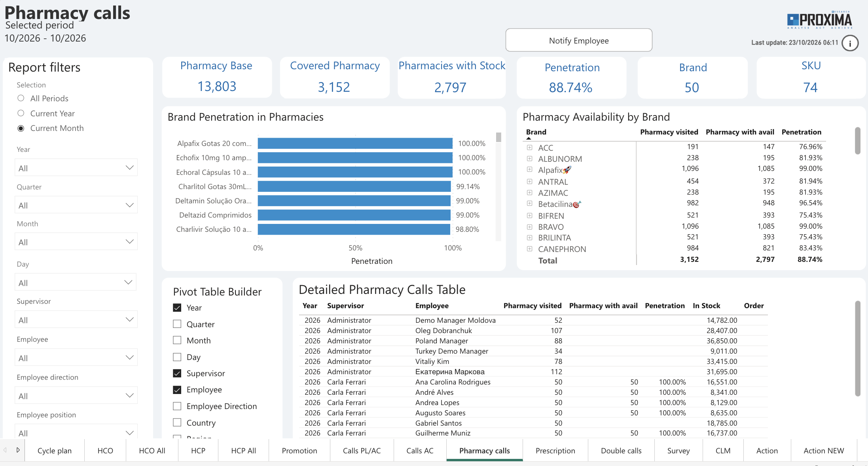The height and width of the screenshot is (466, 868).
Task: Click the sort arrow under the Brand header
Action: (529, 138)
